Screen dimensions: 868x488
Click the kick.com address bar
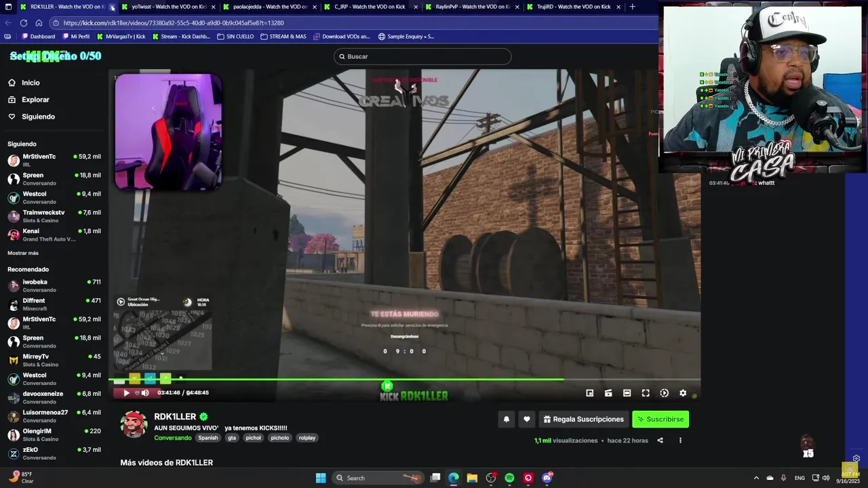(353, 23)
